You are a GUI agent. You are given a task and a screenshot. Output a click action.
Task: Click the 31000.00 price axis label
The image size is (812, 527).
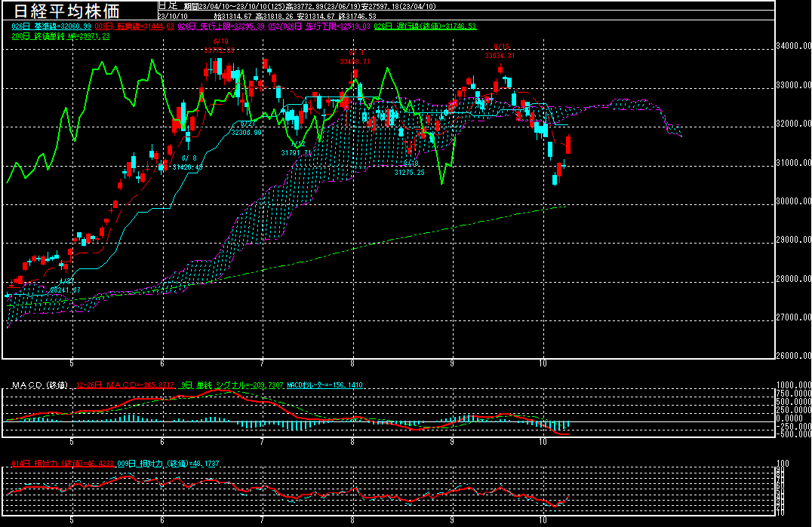pyautogui.click(x=793, y=162)
